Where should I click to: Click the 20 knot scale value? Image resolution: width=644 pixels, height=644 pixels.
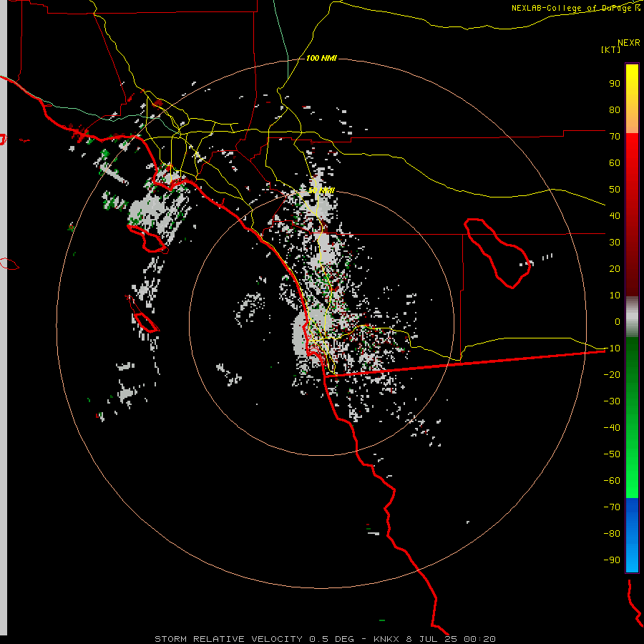(x=615, y=269)
